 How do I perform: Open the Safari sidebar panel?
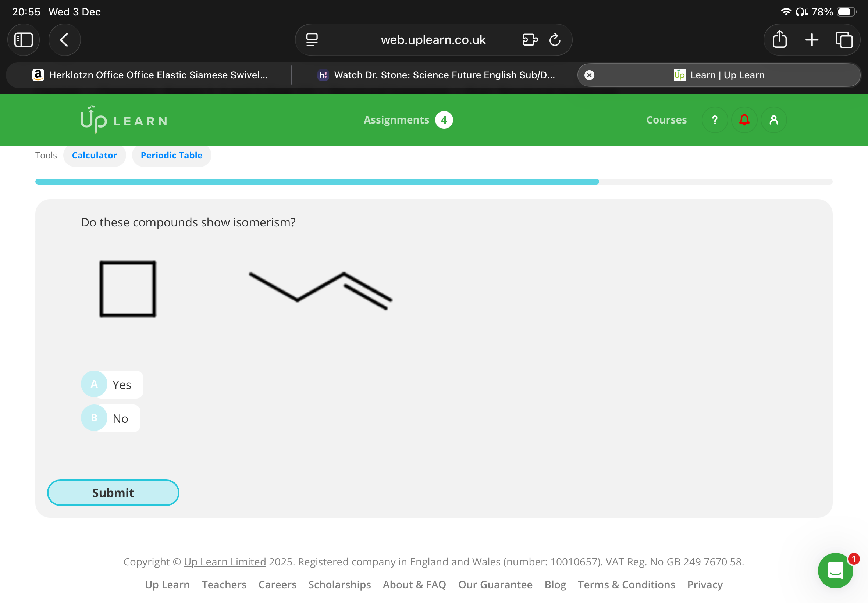(24, 40)
